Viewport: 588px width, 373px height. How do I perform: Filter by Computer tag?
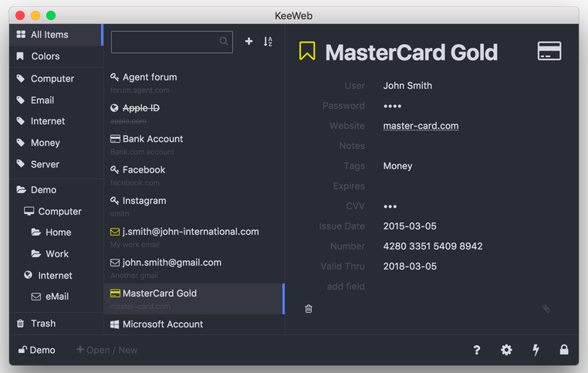tap(56, 79)
